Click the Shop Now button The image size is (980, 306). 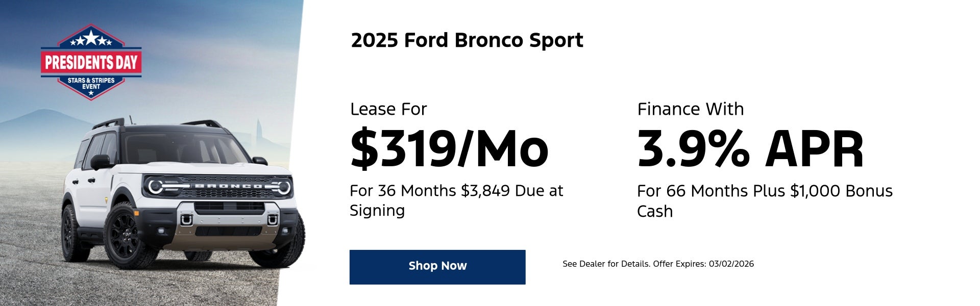(x=437, y=266)
